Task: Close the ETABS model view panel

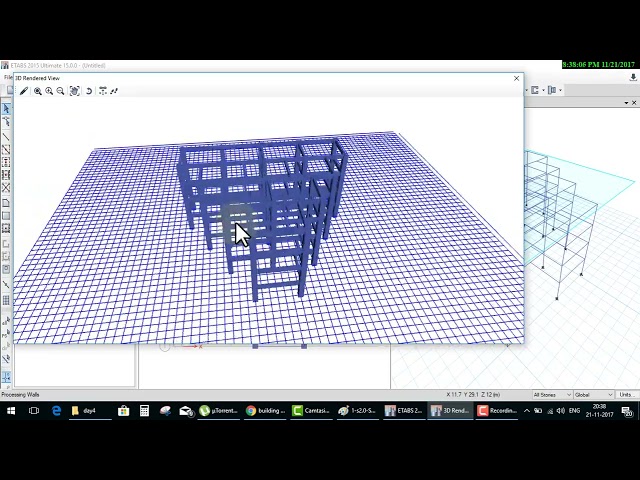Action: [x=634, y=103]
